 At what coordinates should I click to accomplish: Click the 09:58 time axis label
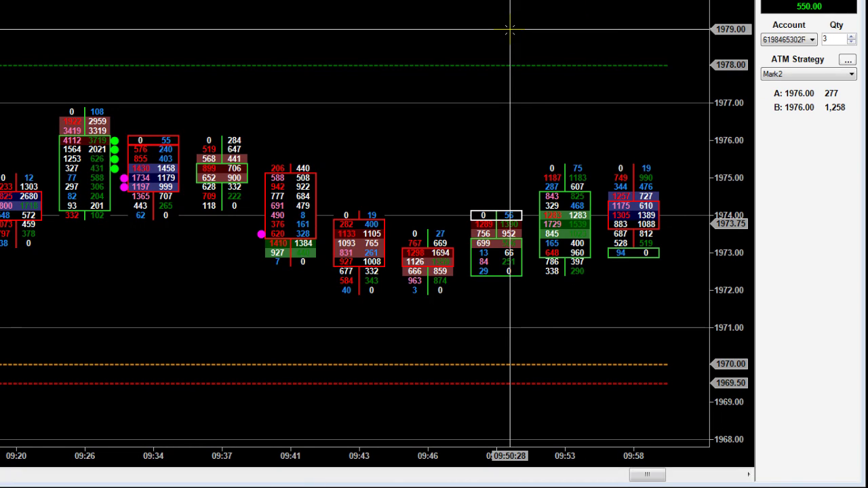coord(633,456)
